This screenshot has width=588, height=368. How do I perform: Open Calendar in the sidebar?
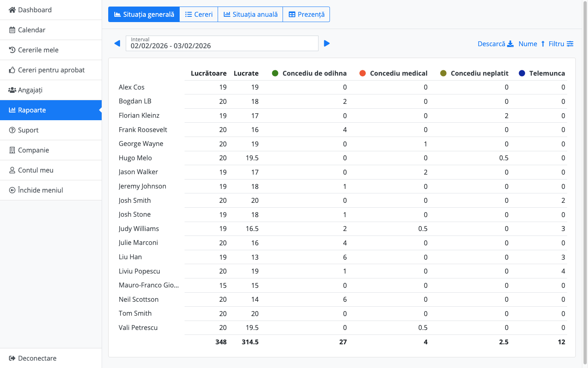(31, 30)
